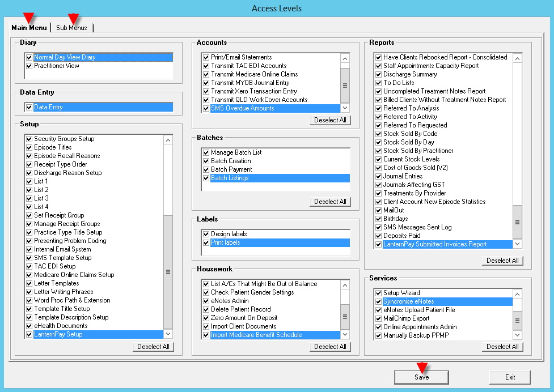Click the Setup list scrollbar thumb
Image resolution: width=554 pixels, height=392 pixels.
coord(168,272)
